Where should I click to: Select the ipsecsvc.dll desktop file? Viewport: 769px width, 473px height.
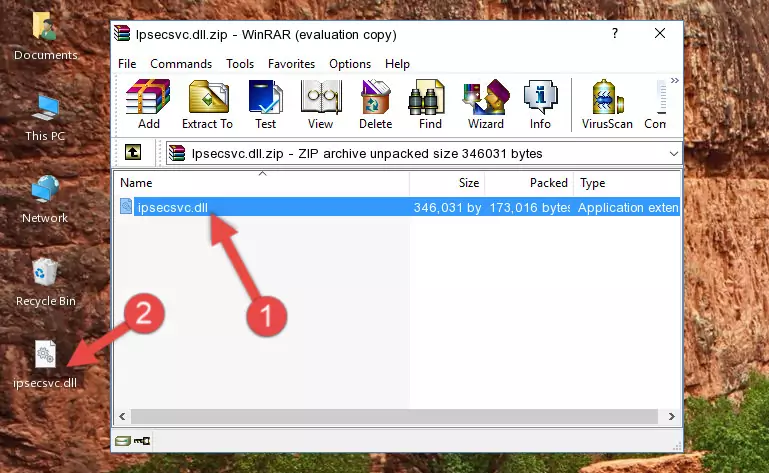pyautogui.click(x=45, y=365)
